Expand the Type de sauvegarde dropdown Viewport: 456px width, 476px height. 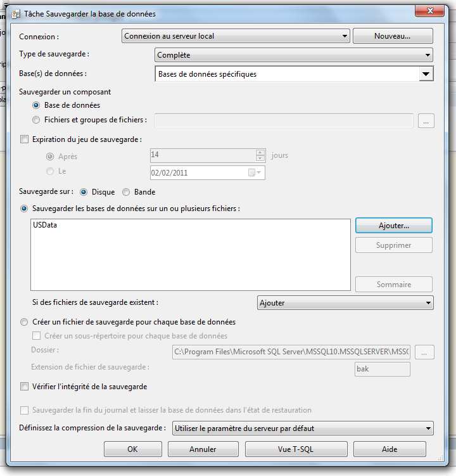pos(293,55)
